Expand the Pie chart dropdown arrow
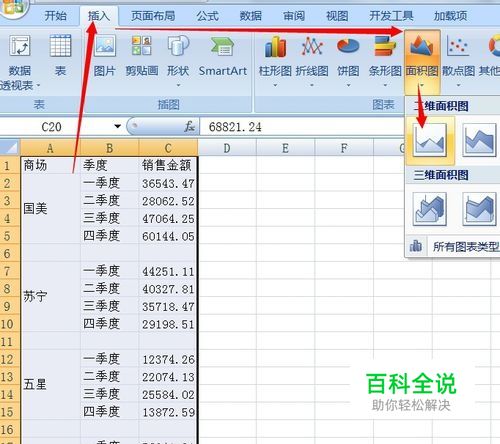The image size is (500, 444). pyautogui.click(x=348, y=85)
